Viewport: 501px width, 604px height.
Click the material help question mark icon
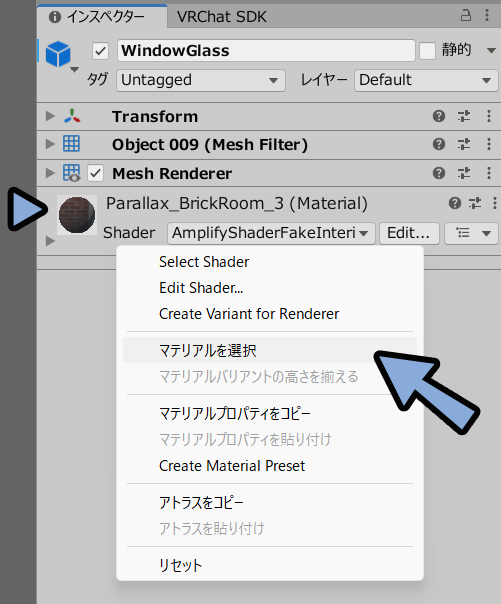point(455,203)
